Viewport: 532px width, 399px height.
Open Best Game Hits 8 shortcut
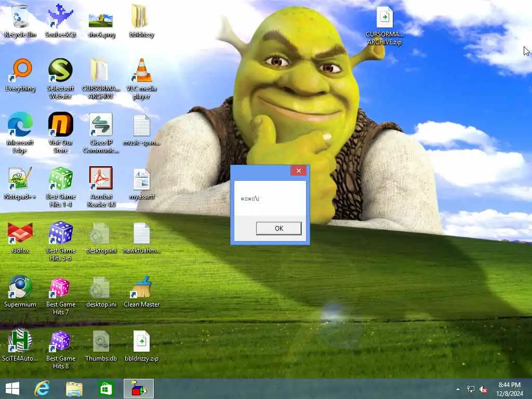[60, 349]
